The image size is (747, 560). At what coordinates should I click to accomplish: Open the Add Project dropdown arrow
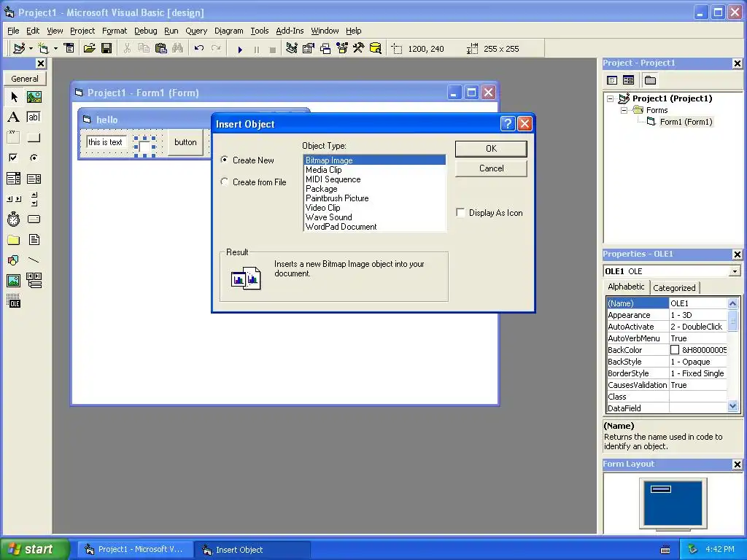click(31, 49)
